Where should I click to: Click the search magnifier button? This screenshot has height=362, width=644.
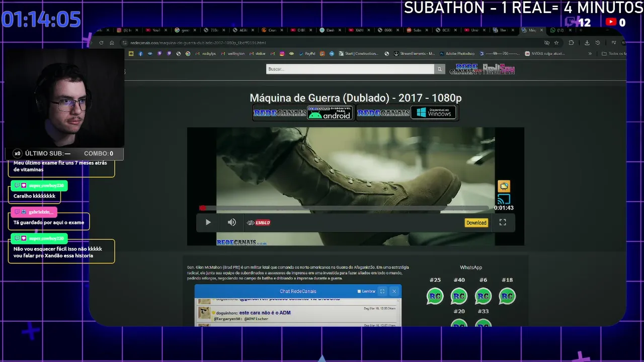(440, 69)
